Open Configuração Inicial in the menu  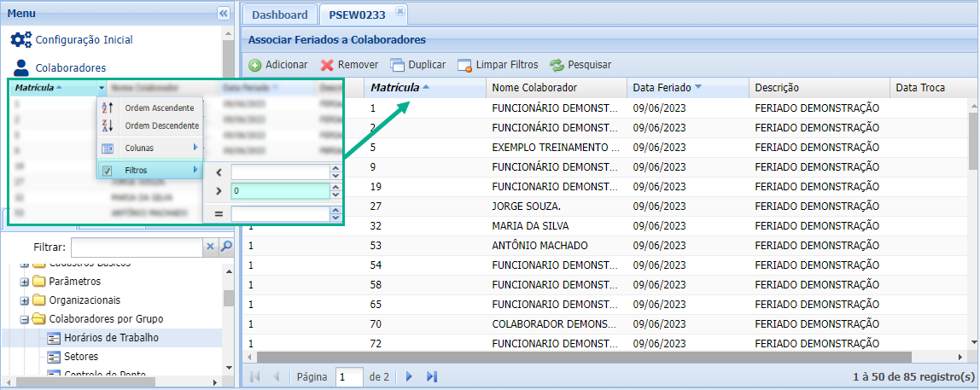83,39
